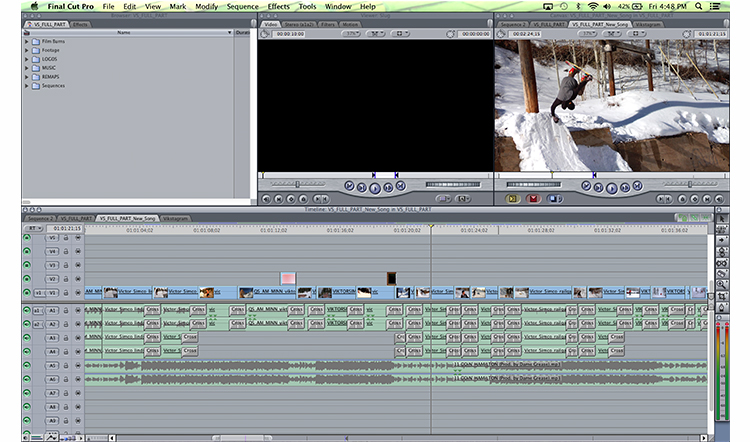Image resolution: width=750 pixels, height=442 pixels.
Task: Toggle Auto Select on track V1
Action: (77, 292)
